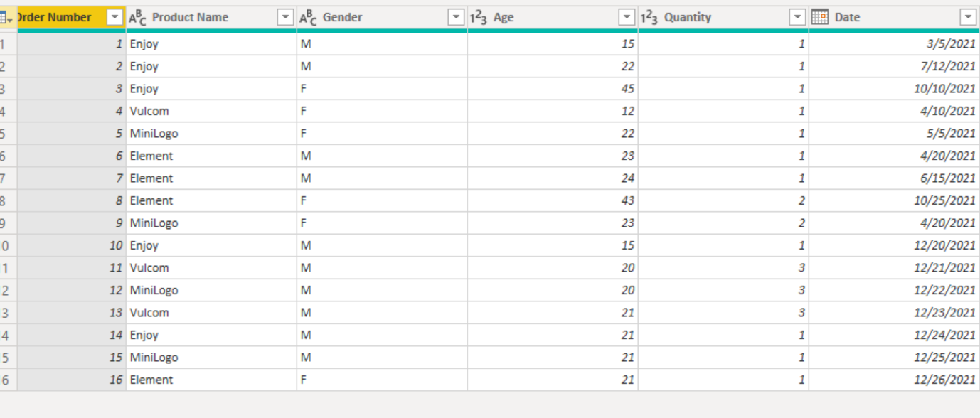Click the Order Number cell 7
Image resolution: width=980 pixels, height=418 pixels.
(x=71, y=178)
